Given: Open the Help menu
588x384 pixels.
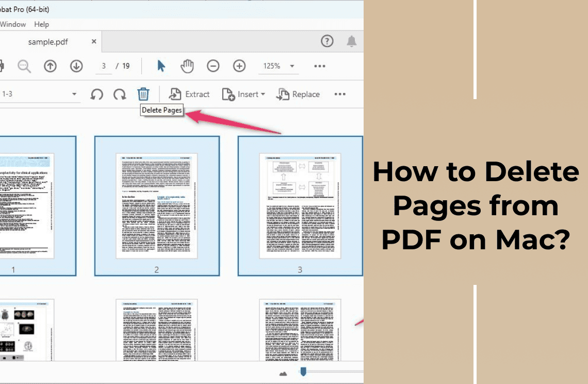Looking at the screenshot, I should [x=41, y=24].
